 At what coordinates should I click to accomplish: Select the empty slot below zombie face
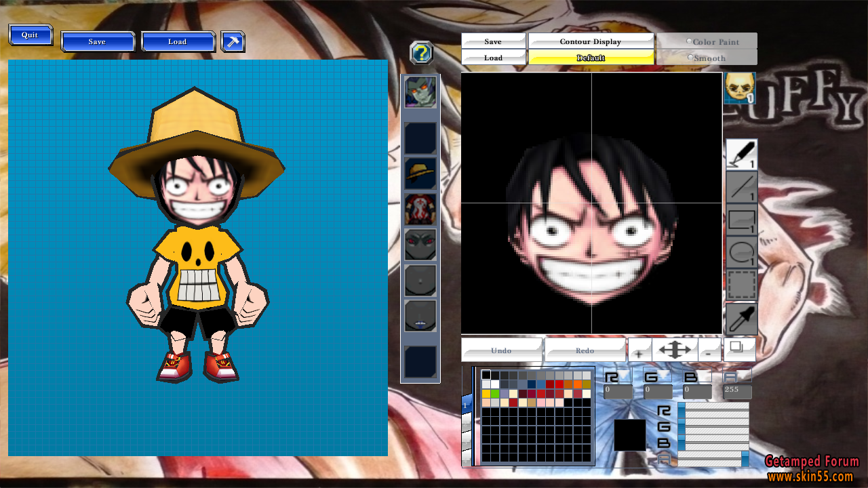(x=420, y=138)
